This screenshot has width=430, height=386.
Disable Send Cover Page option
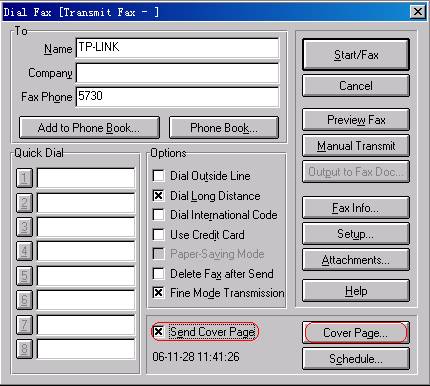click(158, 332)
